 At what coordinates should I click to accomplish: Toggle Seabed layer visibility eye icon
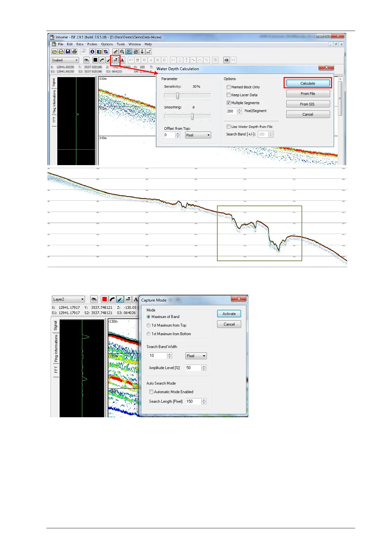click(86, 60)
